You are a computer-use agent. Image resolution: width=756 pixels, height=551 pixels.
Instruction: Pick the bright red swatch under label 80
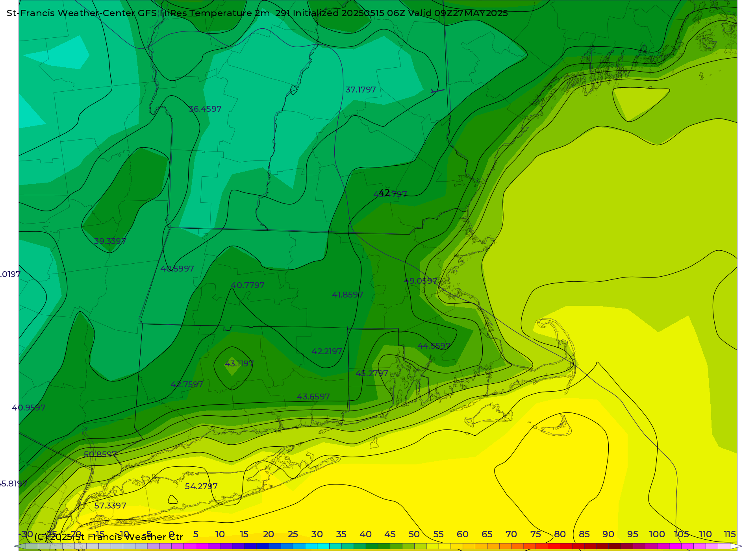(554, 546)
